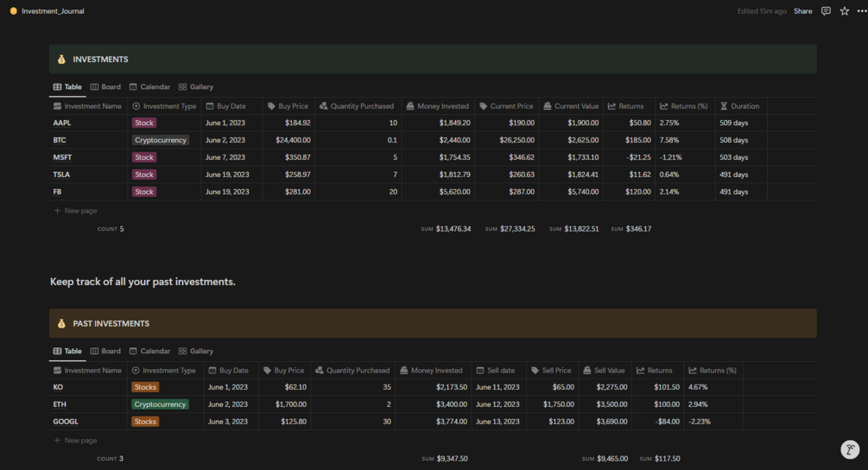868x470 pixels.
Task: Open Duration column header menu
Action: point(741,106)
